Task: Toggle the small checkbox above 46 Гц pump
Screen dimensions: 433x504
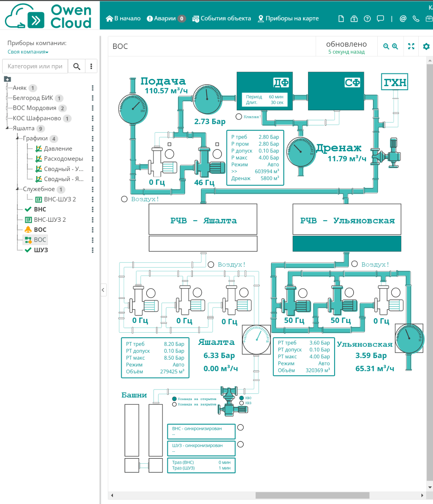Action: click(217, 144)
